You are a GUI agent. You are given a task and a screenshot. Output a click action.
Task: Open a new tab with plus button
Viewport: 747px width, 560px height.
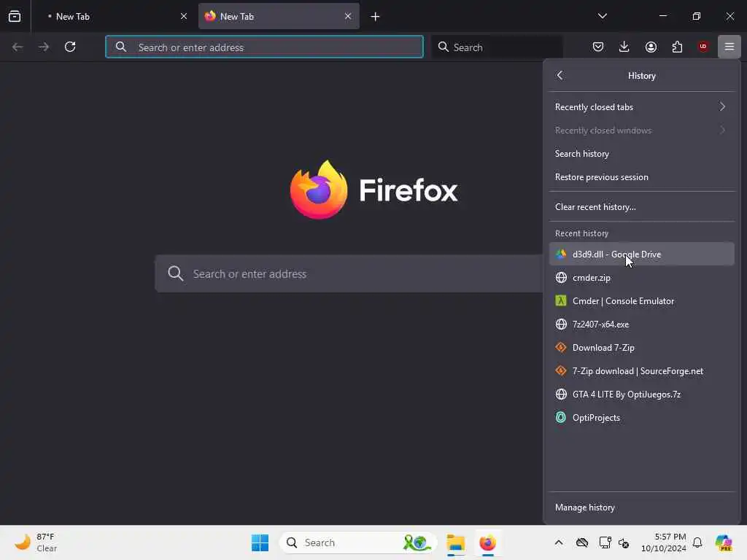pyautogui.click(x=376, y=17)
